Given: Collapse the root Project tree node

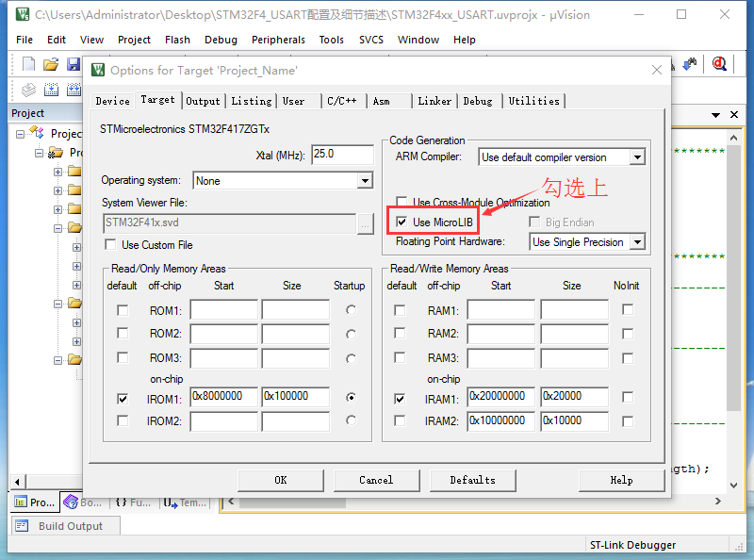Looking at the screenshot, I should 20,134.
